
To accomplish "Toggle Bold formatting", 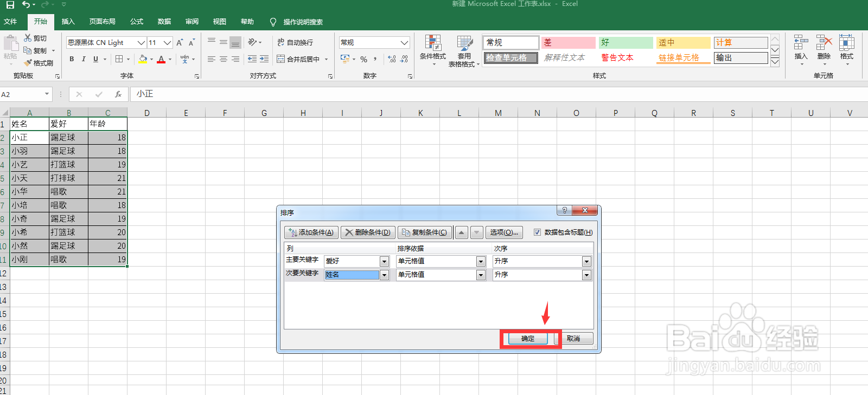I will pyautogui.click(x=72, y=59).
